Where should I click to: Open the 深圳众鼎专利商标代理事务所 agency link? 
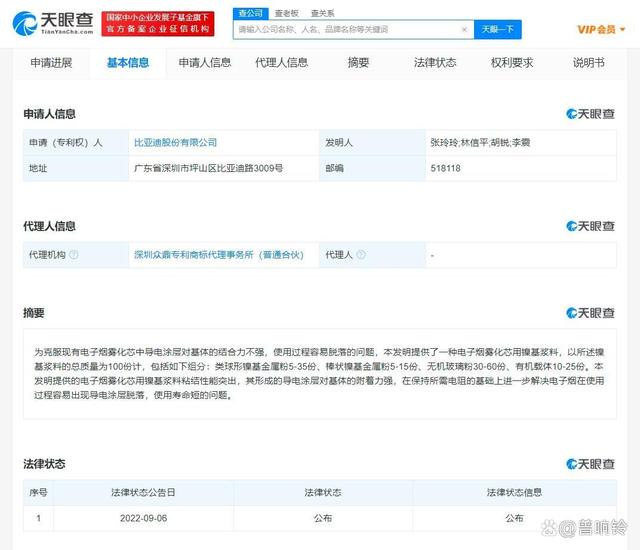click(223, 255)
